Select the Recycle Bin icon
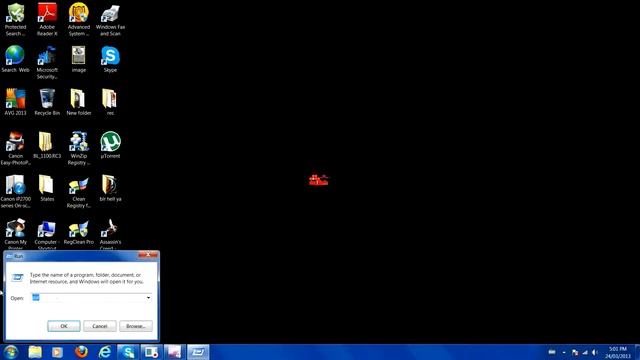 pyautogui.click(x=47, y=102)
